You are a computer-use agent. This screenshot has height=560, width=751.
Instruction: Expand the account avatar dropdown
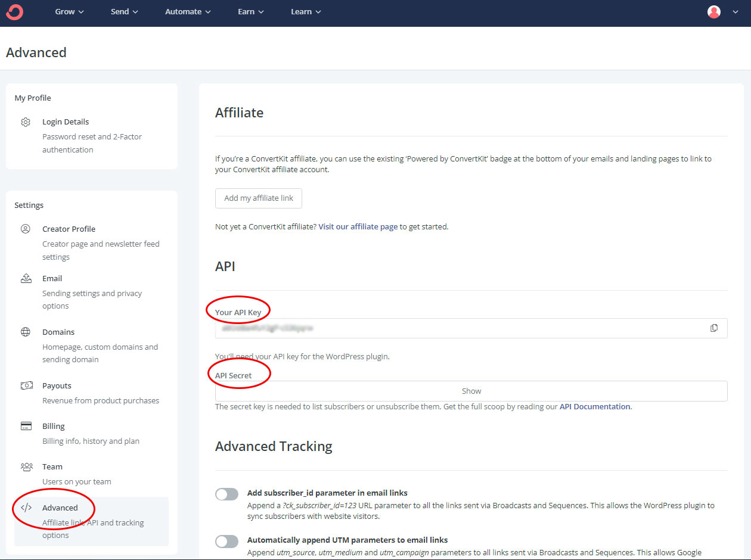(x=722, y=12)
